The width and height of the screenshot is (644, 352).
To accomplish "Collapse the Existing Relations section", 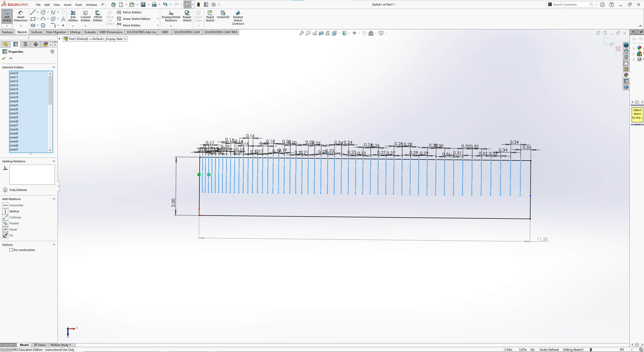I will click(x=54, y=161).
